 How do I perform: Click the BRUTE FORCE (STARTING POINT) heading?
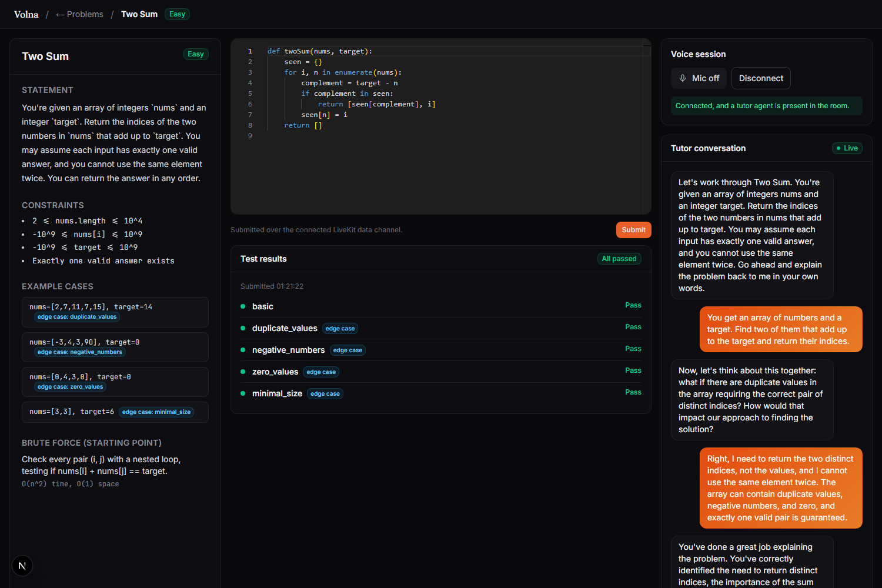coord(92,443)
